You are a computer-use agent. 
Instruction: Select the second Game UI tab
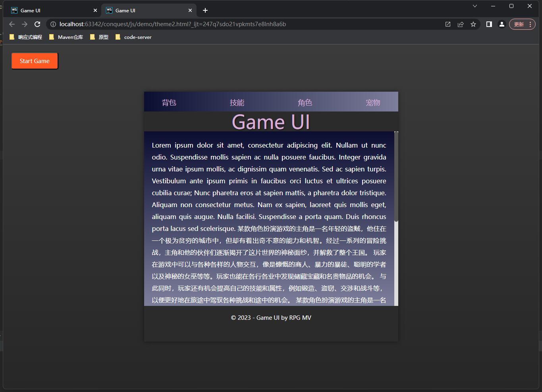[x=149, y=10]
